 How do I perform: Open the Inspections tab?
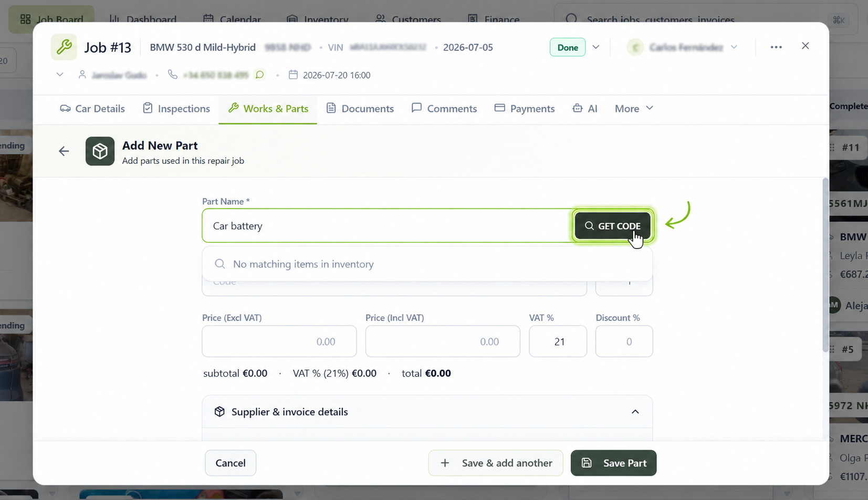176,108
